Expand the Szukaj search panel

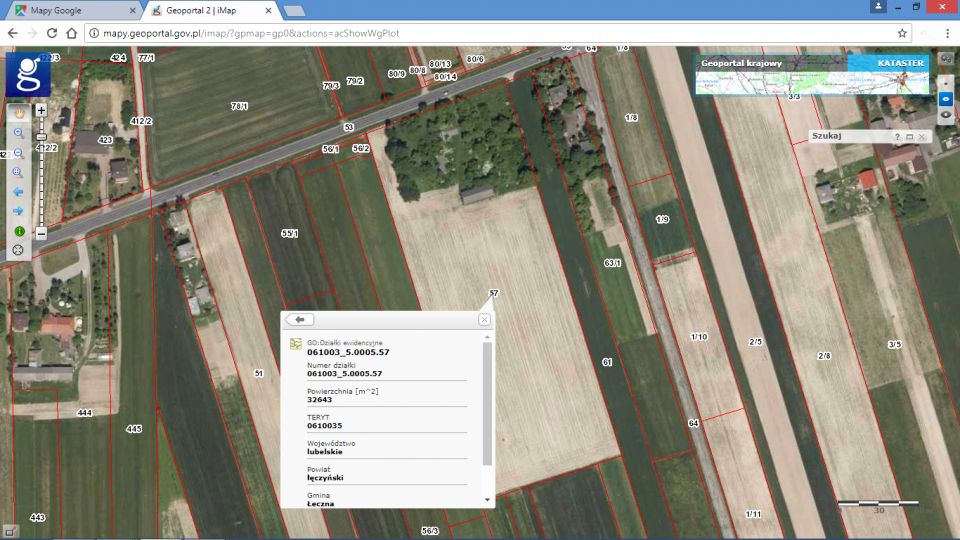coord(911,136)
